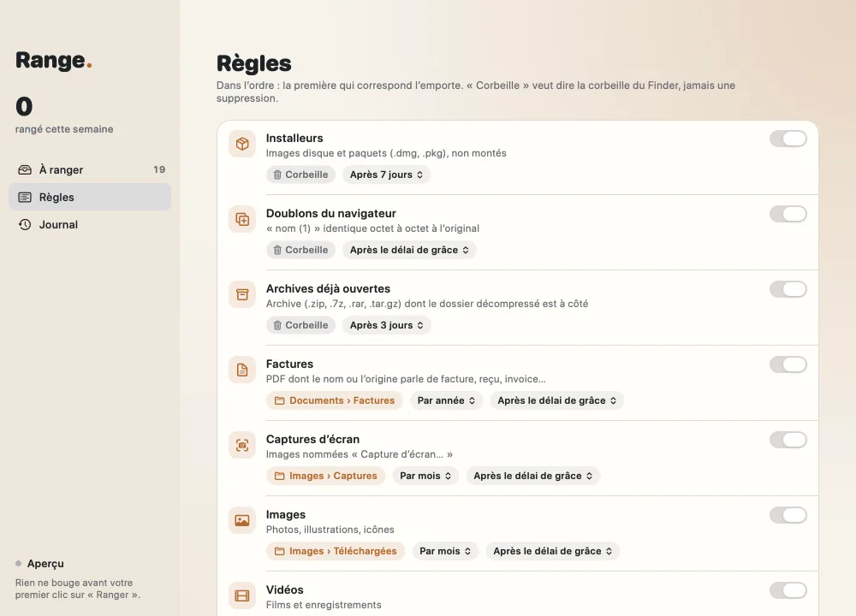
Task: Click the Factures rule title
Action: (289, 364)
